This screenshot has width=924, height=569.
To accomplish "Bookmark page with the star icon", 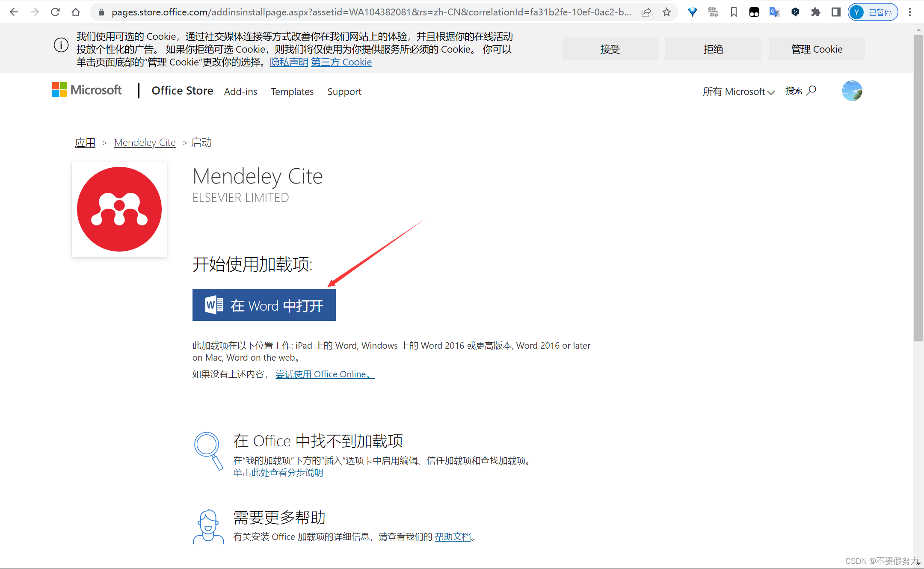I will [x=666, y=12].
